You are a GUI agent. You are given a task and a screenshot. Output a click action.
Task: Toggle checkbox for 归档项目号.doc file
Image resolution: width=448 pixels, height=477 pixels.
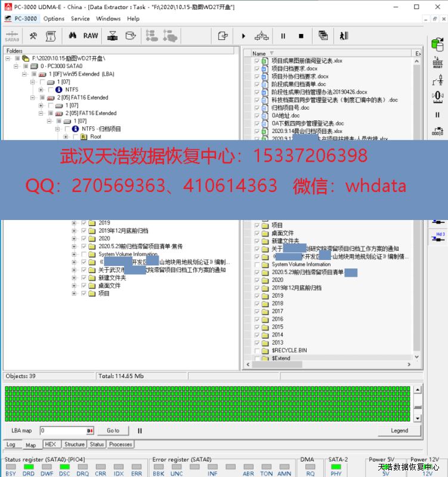[257, 108]
